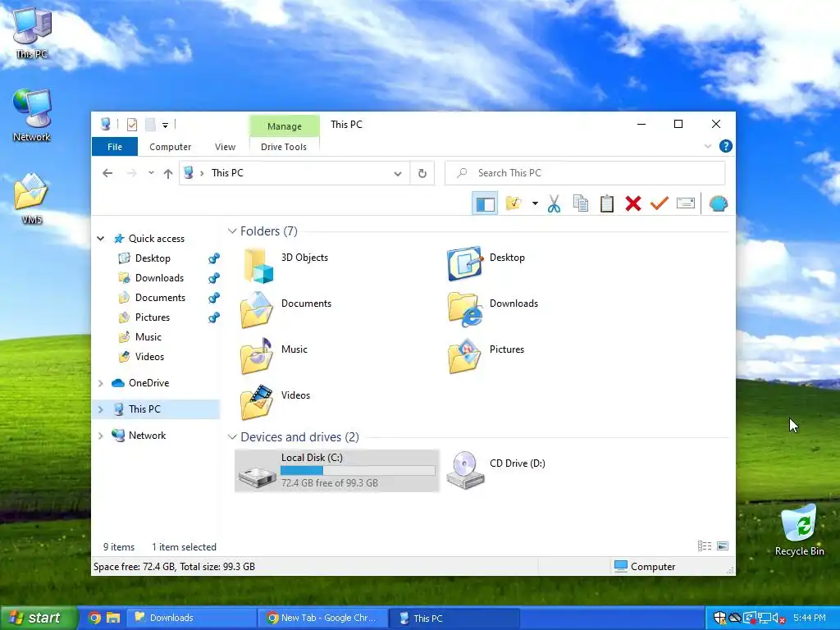840x630 pixels.
Task: Click the red X Delete icon
Action: [x=633, y=203]
